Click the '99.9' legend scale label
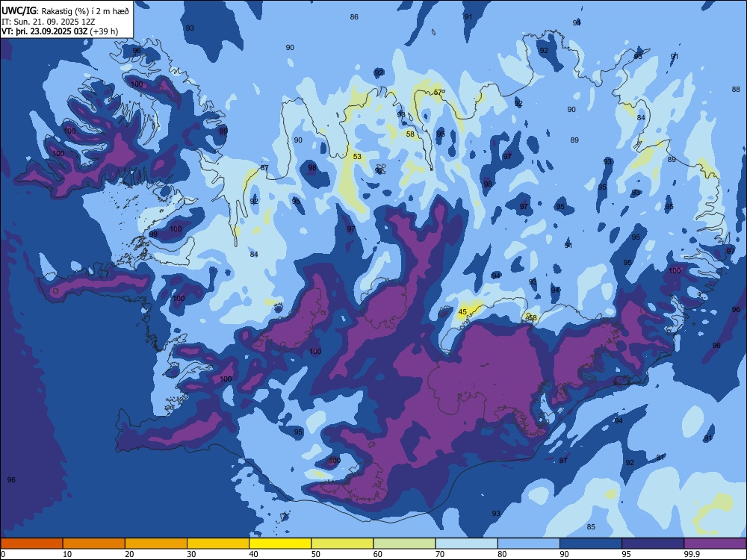The width and height of the screenshot is (747, 560). [x=691, y=554]
